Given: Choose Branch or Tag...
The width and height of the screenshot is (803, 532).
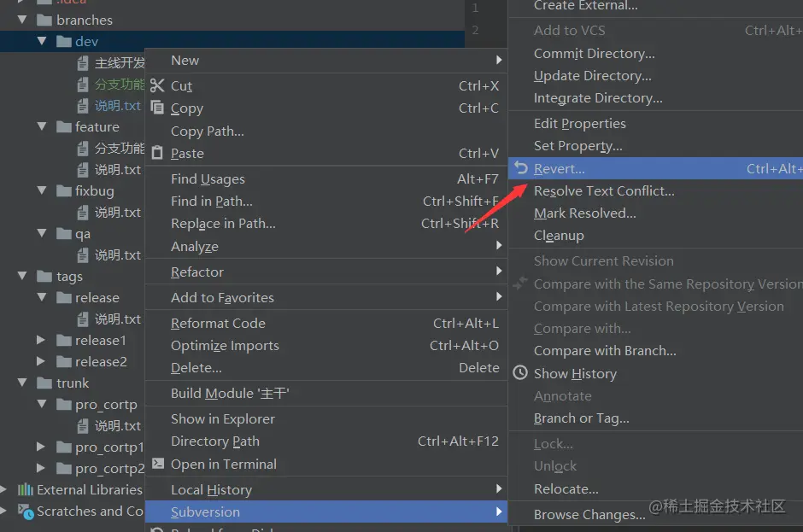Looking at the screenshot, I should pos(655,418).
